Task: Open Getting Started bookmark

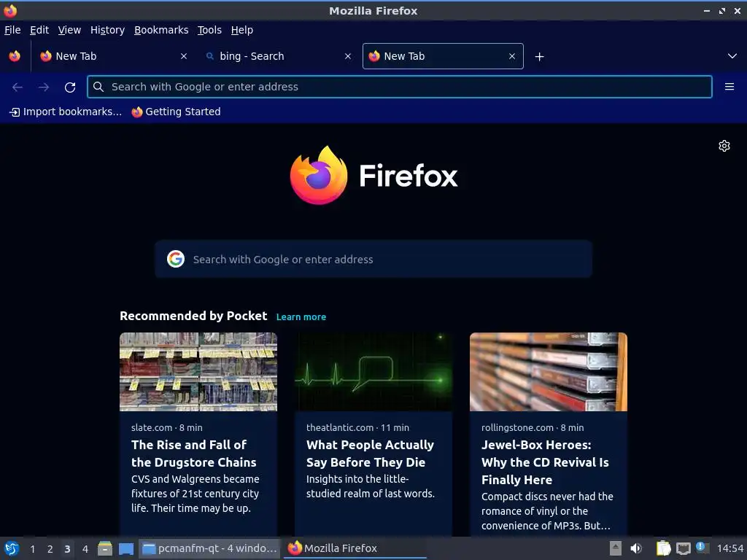Action: (x=177, y=112)
